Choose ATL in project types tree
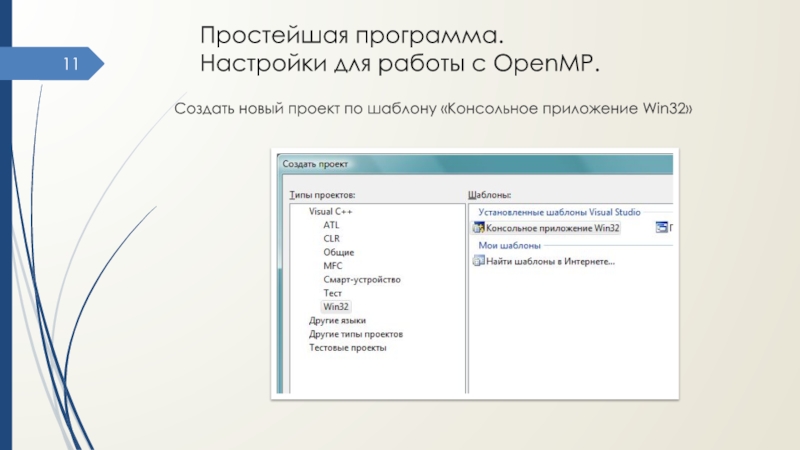800x450 pixels. 331,225
